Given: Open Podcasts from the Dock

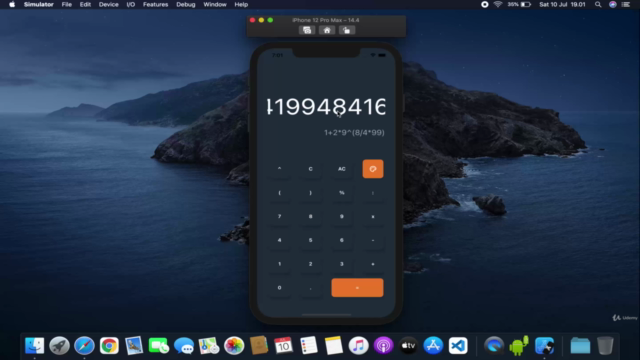Looking at the screenshot, I should point(383,346).
